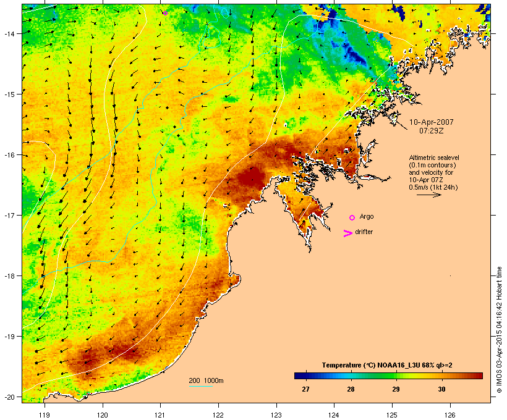Screen dimensions: 507x420
Task: Click the color bar label 27
Action: click(x=305, y=389)
